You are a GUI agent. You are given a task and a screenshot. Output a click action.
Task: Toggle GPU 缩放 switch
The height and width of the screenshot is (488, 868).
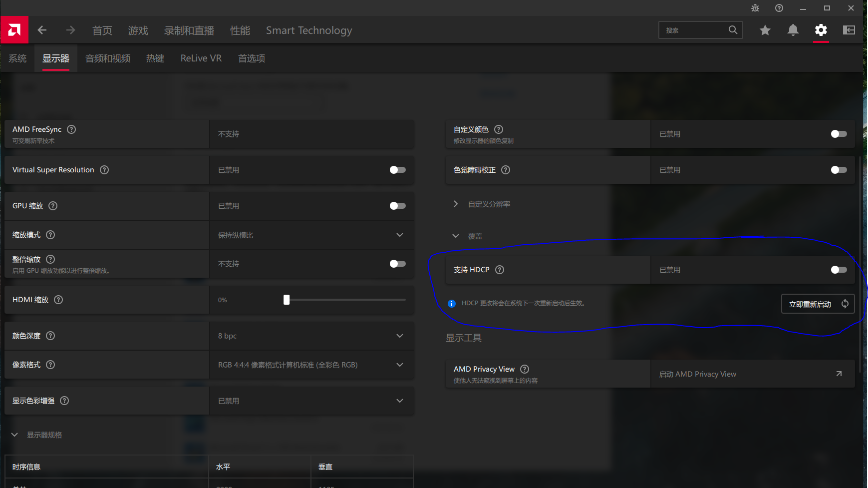point(397,206)
